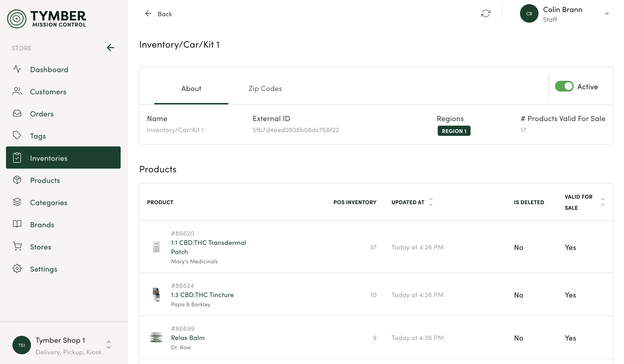
Task: Switch to the Zip Codes tab
Action: coord(265,89)
